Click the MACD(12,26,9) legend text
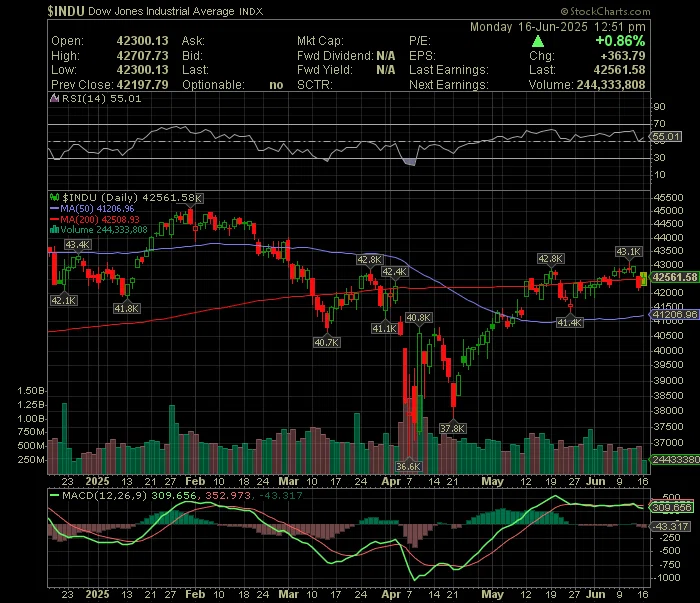 (x=104, y=495)
